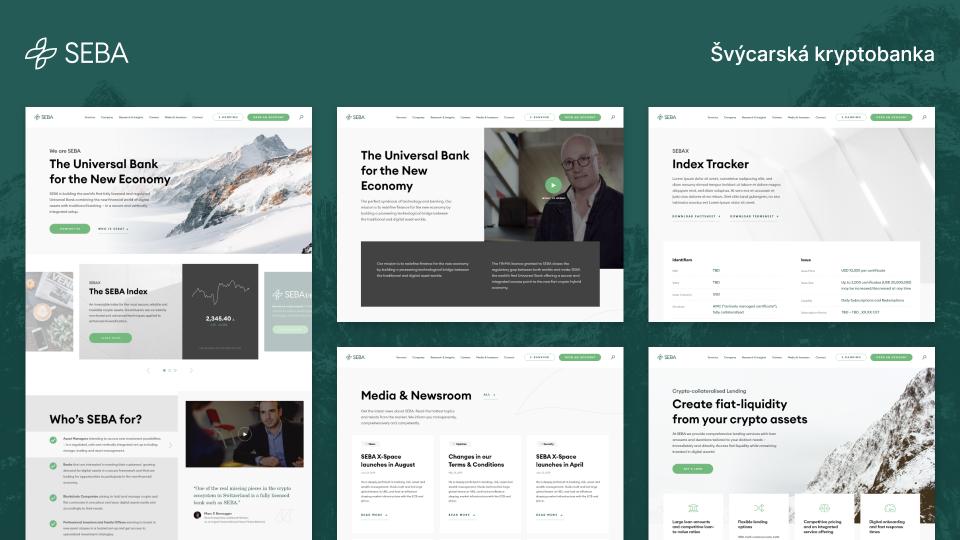
Task: Click the green button under The Universal Bank hero text
Action: 70,229
